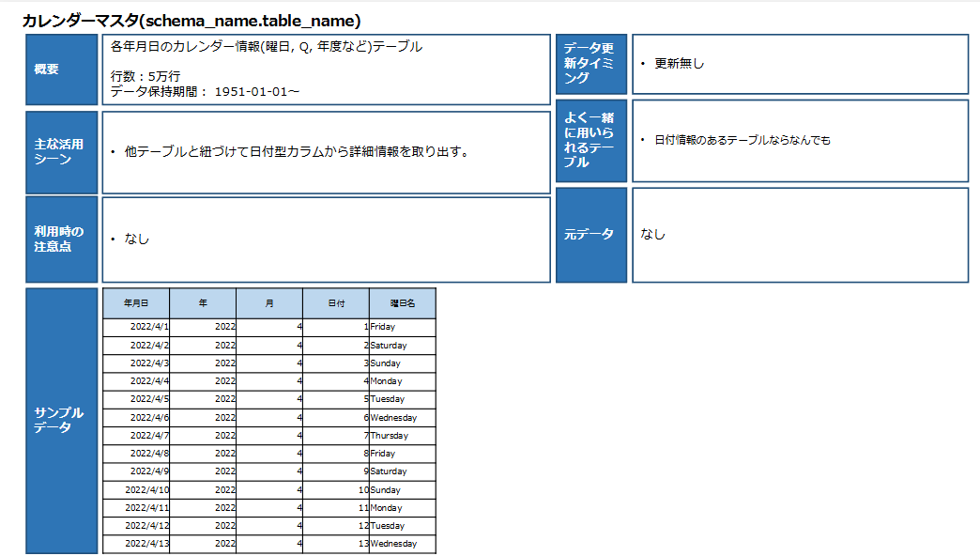
Task: Click year 2022 in the 2022/4/7 row
Action: click(203, 436)
